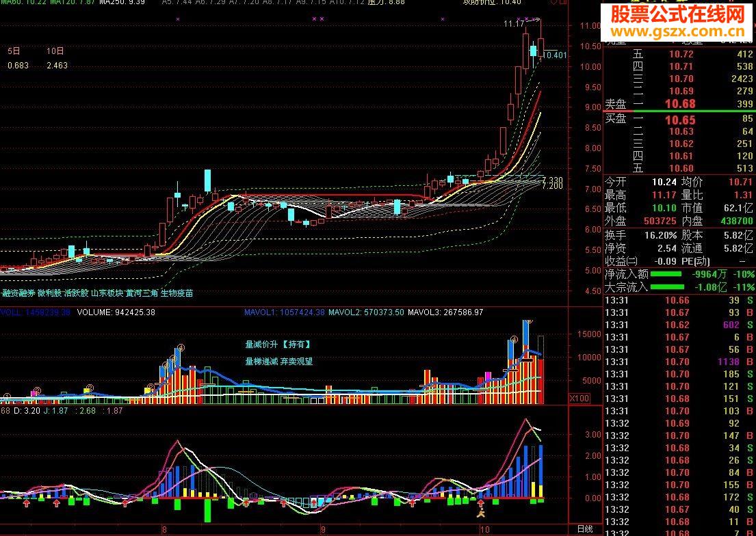Select the -9964万 net inflow amount
Viewport: 756px width, 536px height.
tap(709, 274)
